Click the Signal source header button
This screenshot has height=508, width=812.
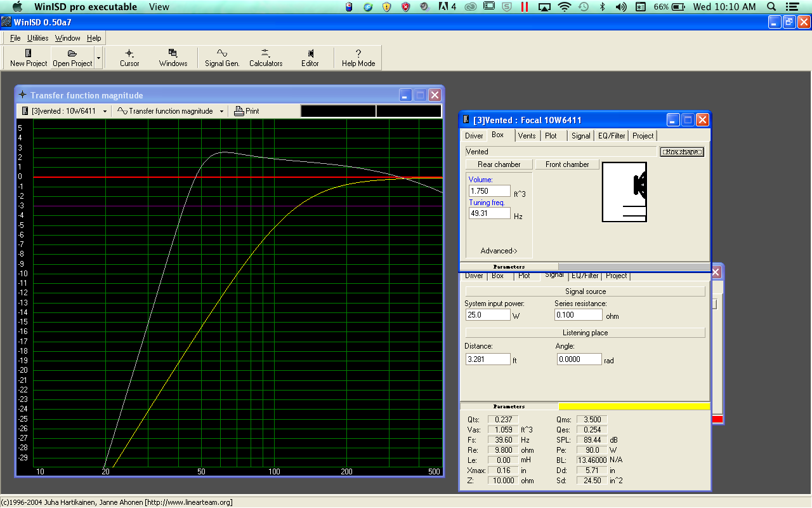point(586,291)
